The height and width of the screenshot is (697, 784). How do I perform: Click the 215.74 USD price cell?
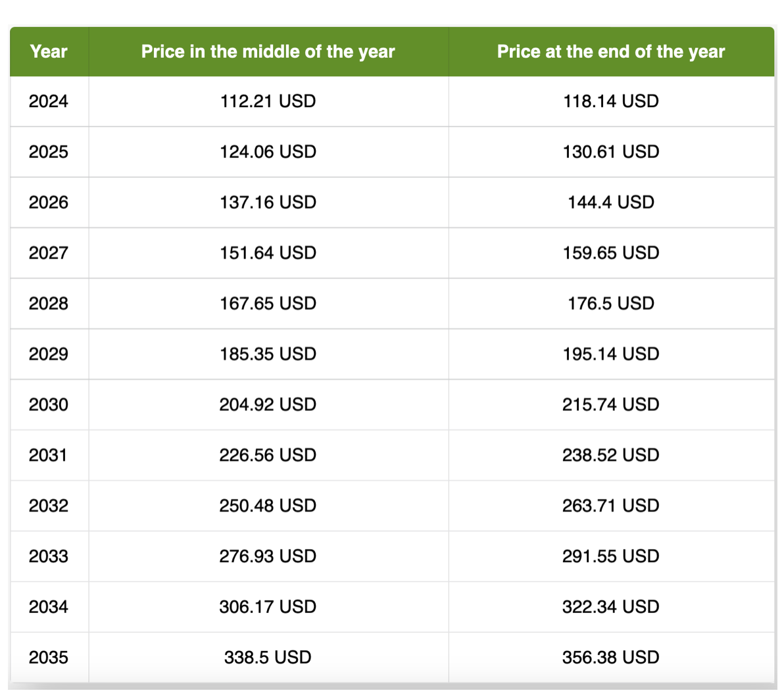[610, 405]
